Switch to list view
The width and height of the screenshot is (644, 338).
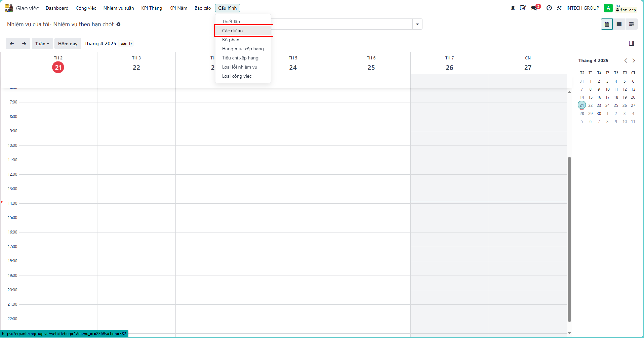tap(619, 24)
